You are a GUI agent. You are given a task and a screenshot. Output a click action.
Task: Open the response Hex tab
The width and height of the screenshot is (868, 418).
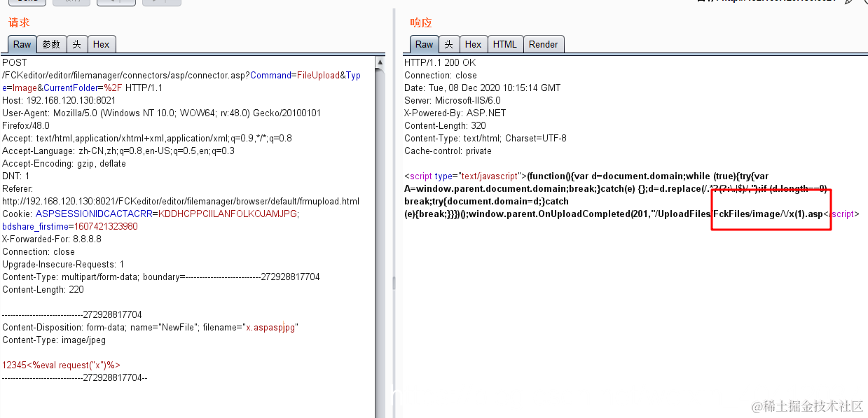click(474, 44)
